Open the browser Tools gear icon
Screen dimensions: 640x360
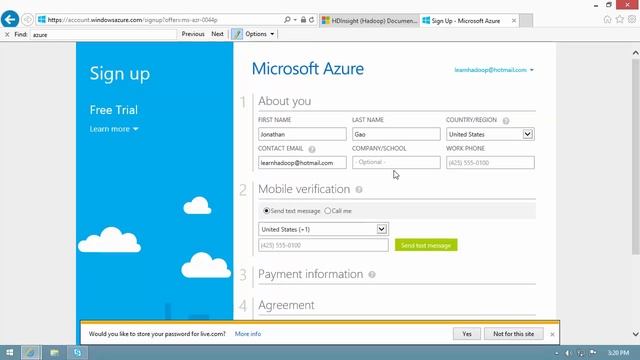632,19
